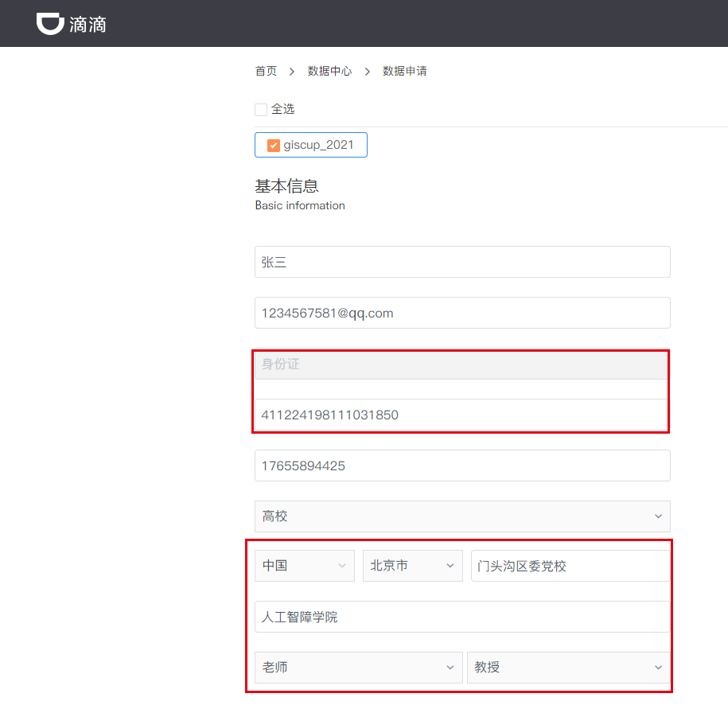Click the Basic information subtitle text
Viewport: 728px width, 709px height.
pyautogui.click(x=300, y=205)
